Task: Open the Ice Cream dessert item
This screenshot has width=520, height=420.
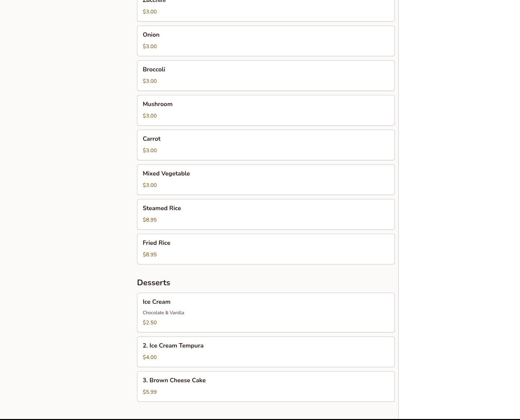Action: (x=266, y=313)
